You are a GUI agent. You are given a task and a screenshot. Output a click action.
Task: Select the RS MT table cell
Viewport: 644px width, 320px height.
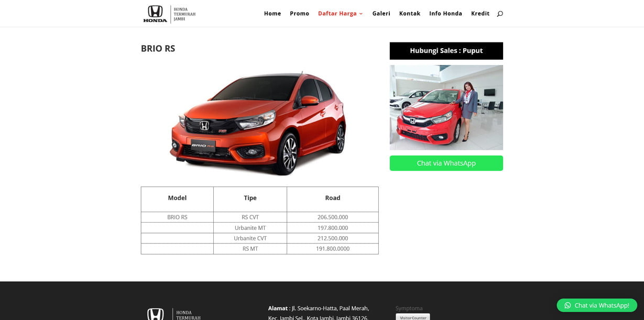250,249
